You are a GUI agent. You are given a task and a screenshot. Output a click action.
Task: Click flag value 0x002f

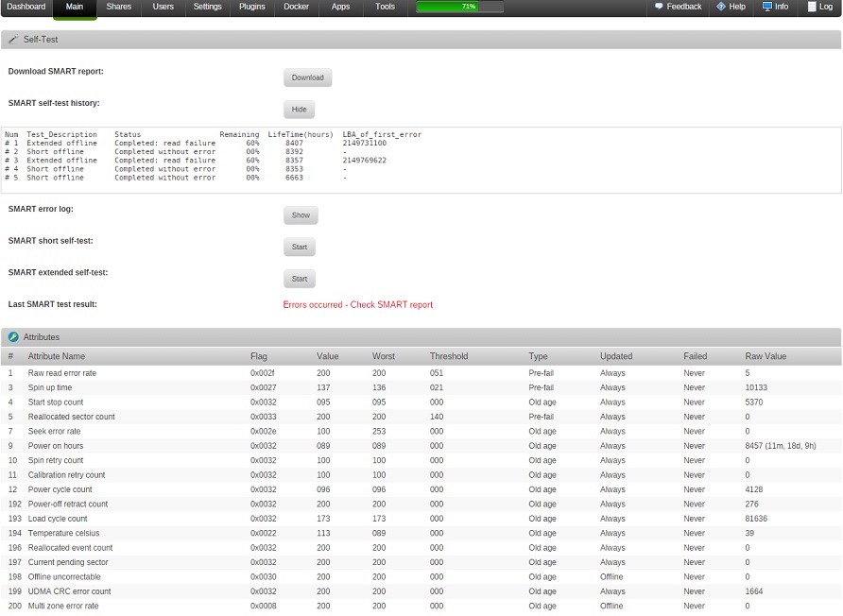(x=263, y=373)
